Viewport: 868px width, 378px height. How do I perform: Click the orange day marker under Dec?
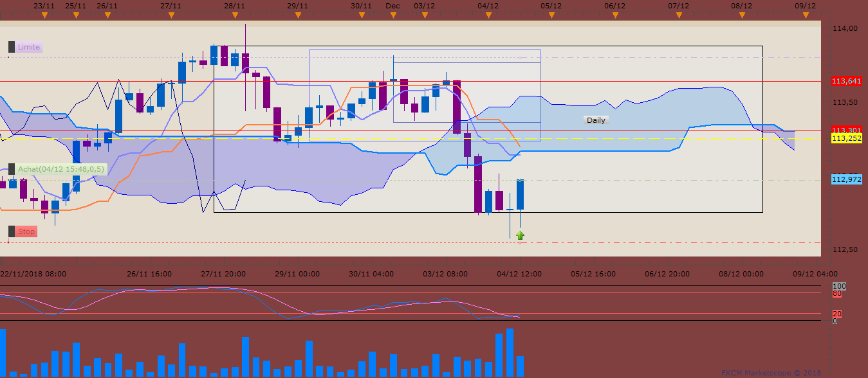(x=392, y=15)
